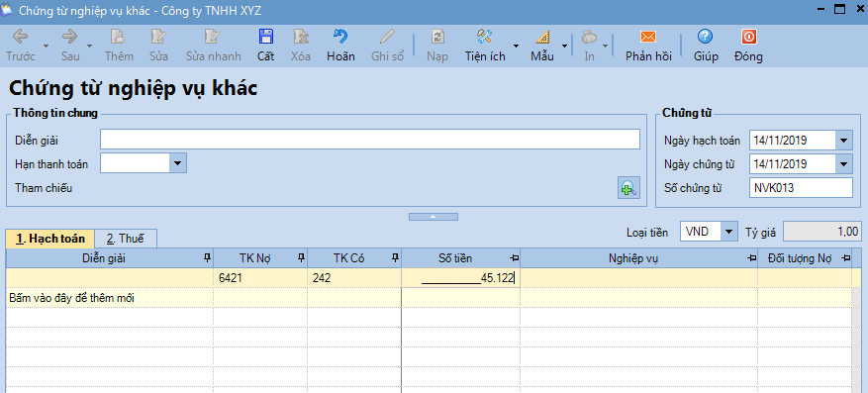Undo changes with Hoãn
Screen dimensions: 868x393
point(340,46)
